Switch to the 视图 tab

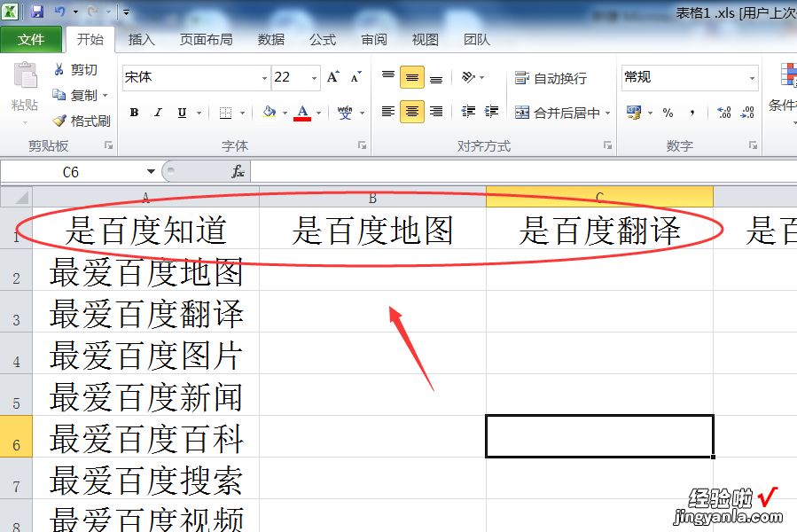tap(425, 39)
